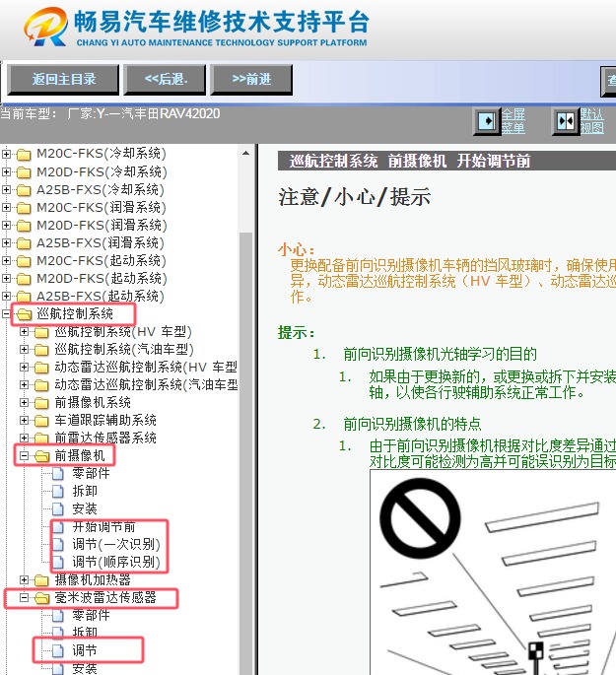The image size is (616, 675).
Task: Click folder icon of 车道跟踪辅助系统
Action: 41,421
